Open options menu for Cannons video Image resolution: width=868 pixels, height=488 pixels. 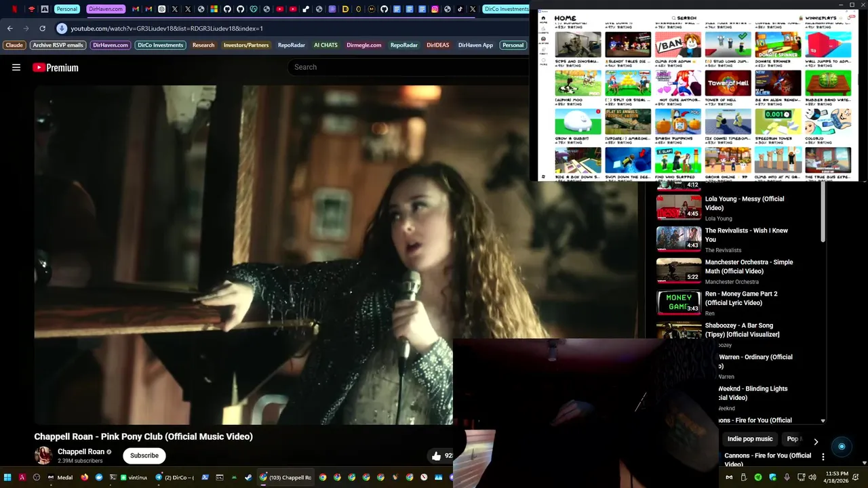coord(823,457)
